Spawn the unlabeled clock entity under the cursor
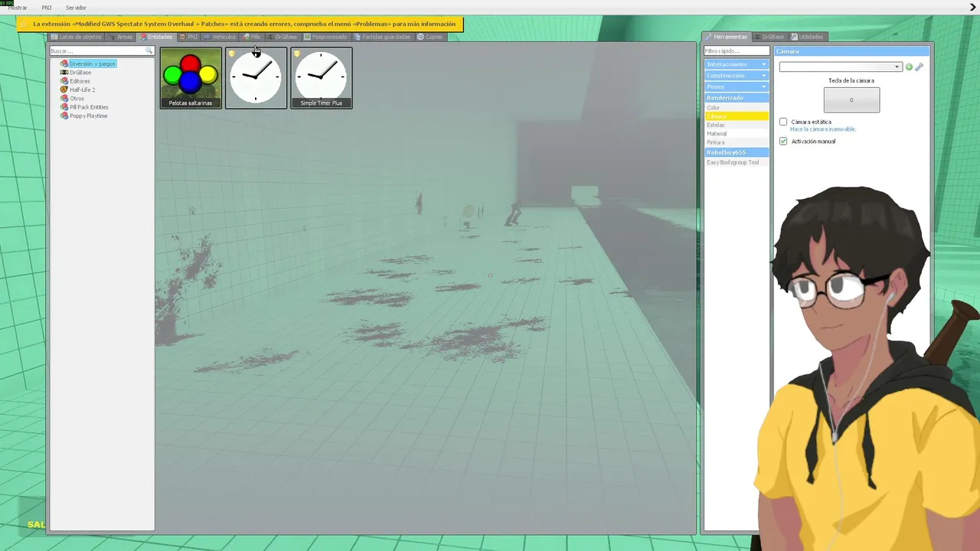 (256, 78)
